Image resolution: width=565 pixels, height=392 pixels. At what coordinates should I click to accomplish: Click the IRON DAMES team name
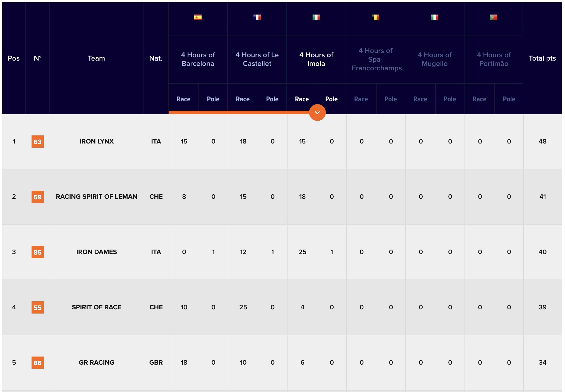coord(97,252)
